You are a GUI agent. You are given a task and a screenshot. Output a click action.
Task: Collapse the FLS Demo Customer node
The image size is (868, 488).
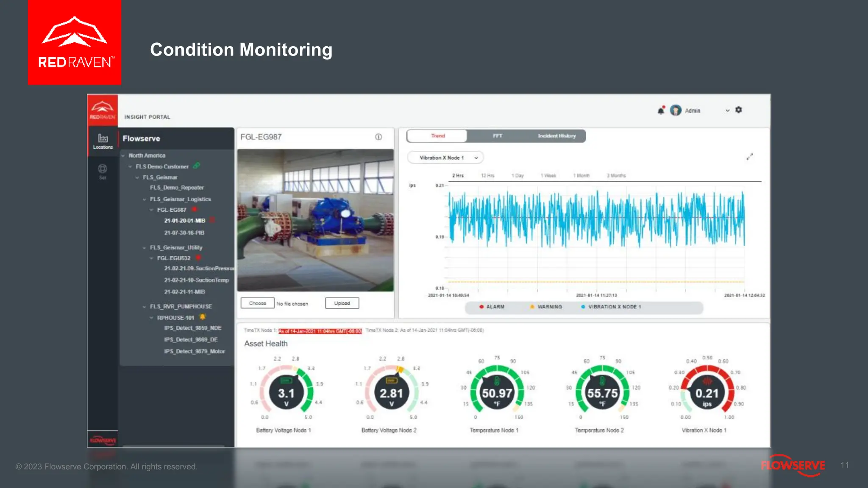pos(130,166)
